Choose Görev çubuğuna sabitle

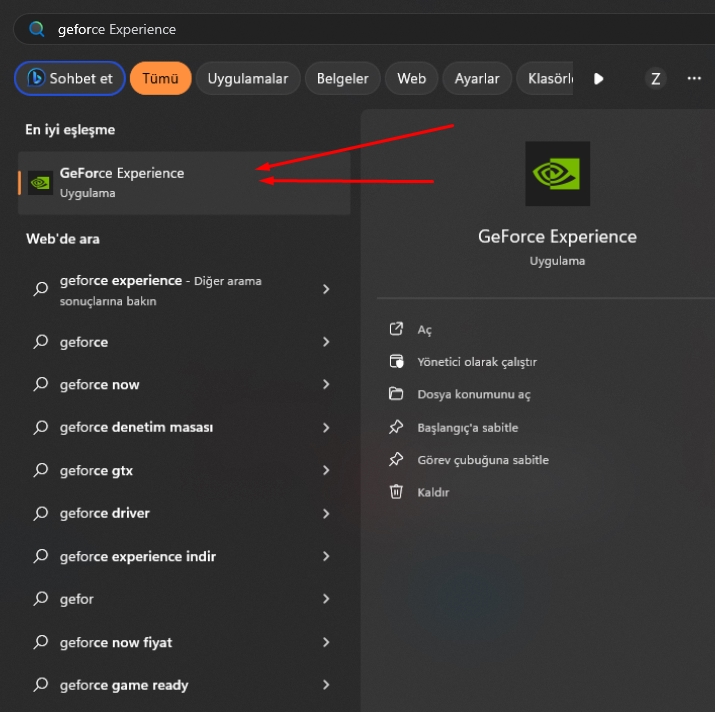point(483,460)
